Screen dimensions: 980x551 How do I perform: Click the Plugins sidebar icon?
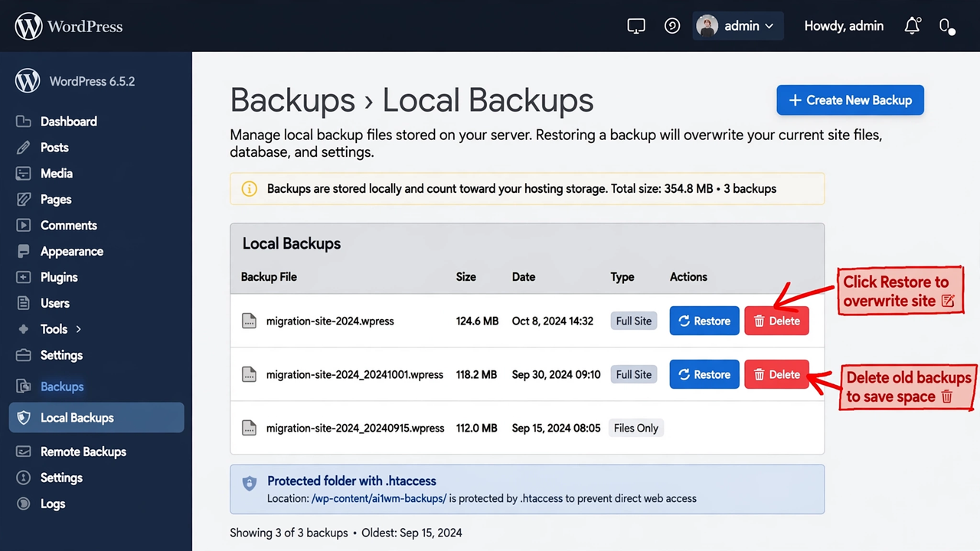pos(24,278)
